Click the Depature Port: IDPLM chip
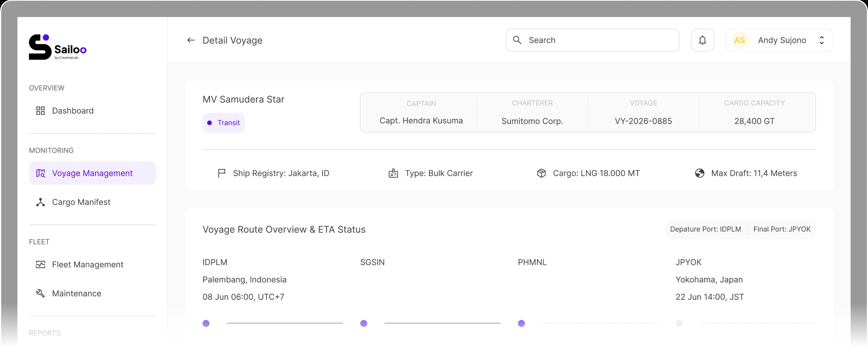Image resolution: width=868 pixels, height=347 pixels. pyautogui.click(x=705, y=229)
